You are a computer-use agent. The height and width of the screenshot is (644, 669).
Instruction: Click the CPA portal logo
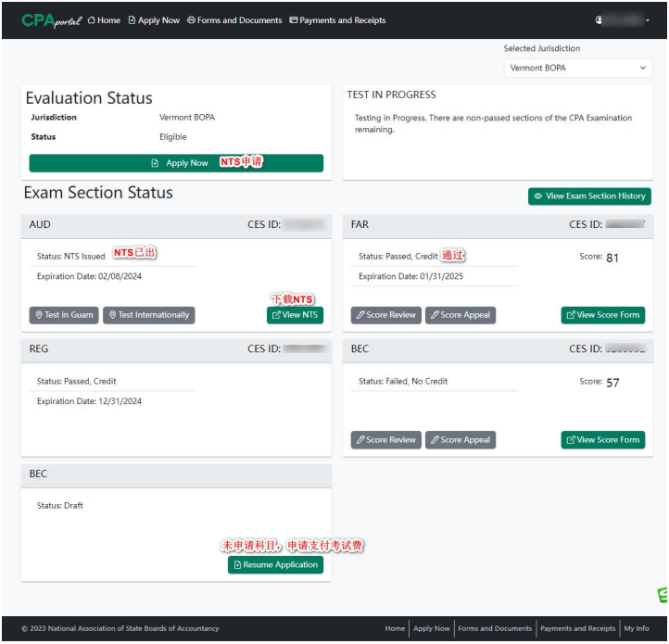point(51,20)
